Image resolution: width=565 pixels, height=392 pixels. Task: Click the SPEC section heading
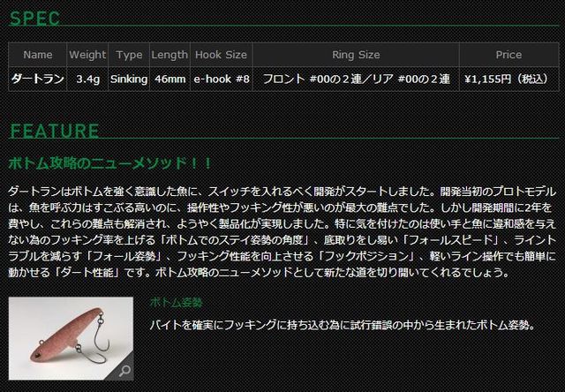[34, 19]
